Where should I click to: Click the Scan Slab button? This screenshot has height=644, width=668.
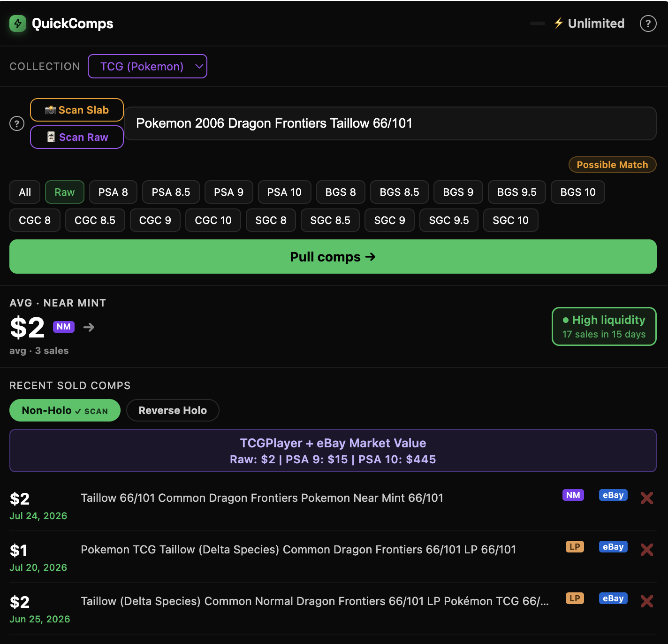pyautogui.click(x=77, y=110)
